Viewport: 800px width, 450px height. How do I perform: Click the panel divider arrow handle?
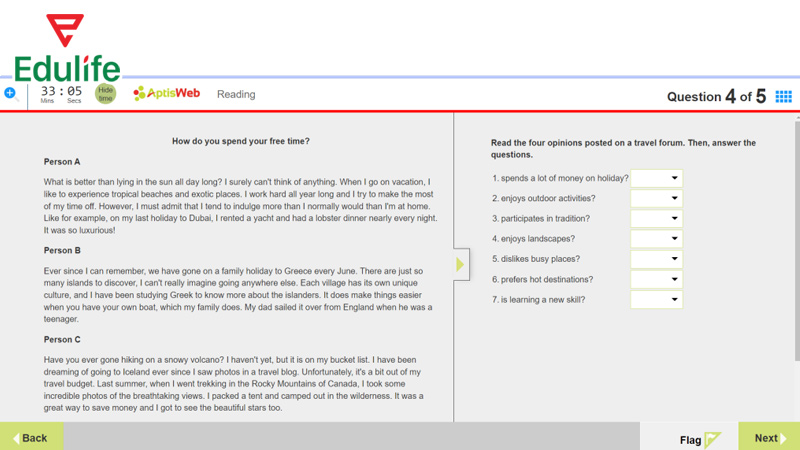tap(460, 265)
